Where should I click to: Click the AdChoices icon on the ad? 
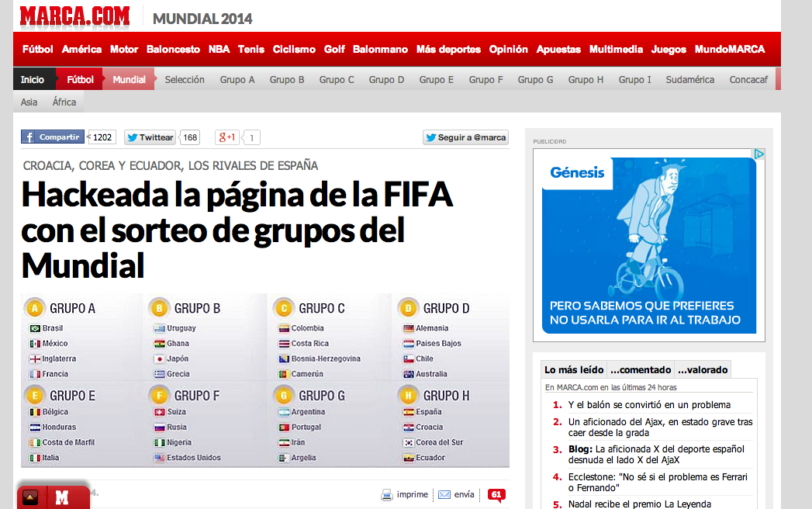click(x=759, y=154)
